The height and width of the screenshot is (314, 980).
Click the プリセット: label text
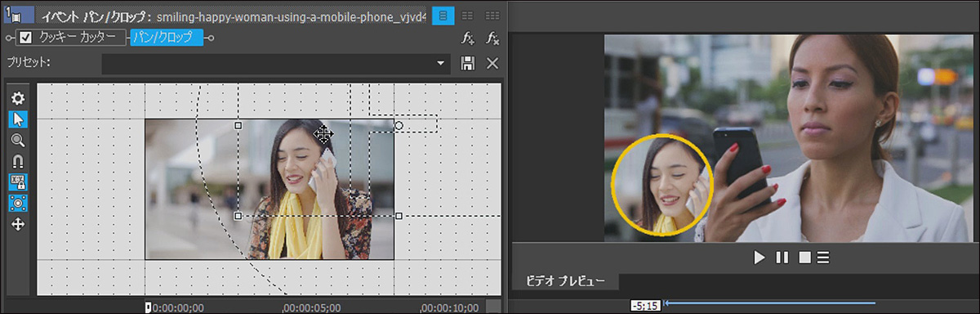29,63
